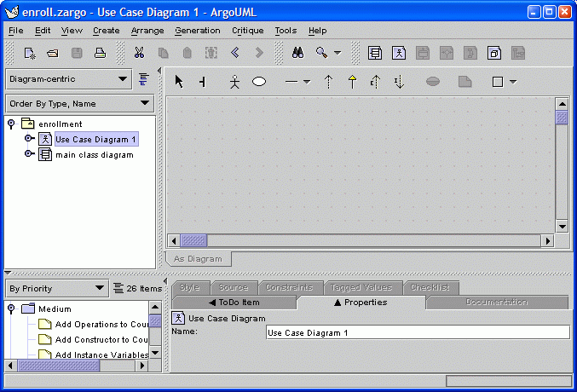Select the Extension Point tool
577x392 pixels.
tap(433, 81)
